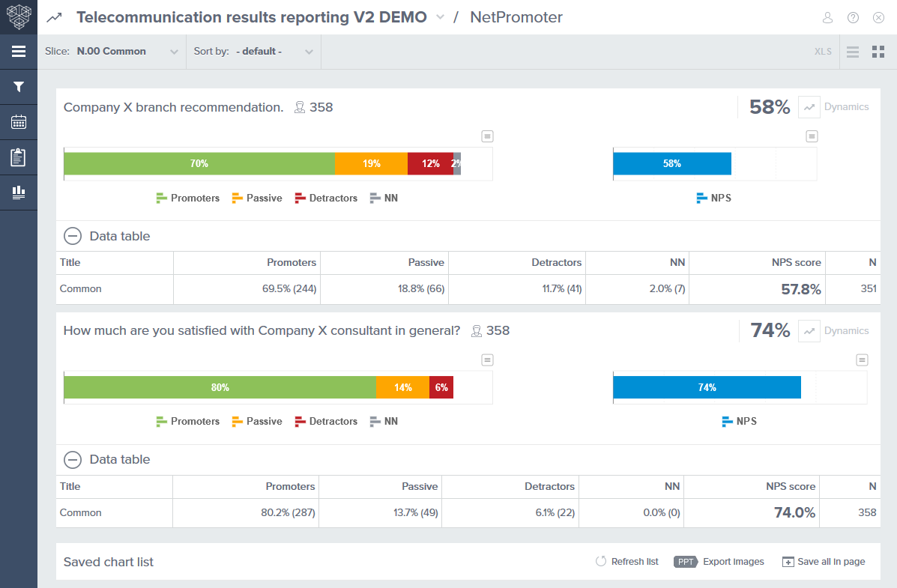The image size is (897, 588).
Task: Click the 69.5% (244) Promoters cell
Action: (x=247, y=289)
